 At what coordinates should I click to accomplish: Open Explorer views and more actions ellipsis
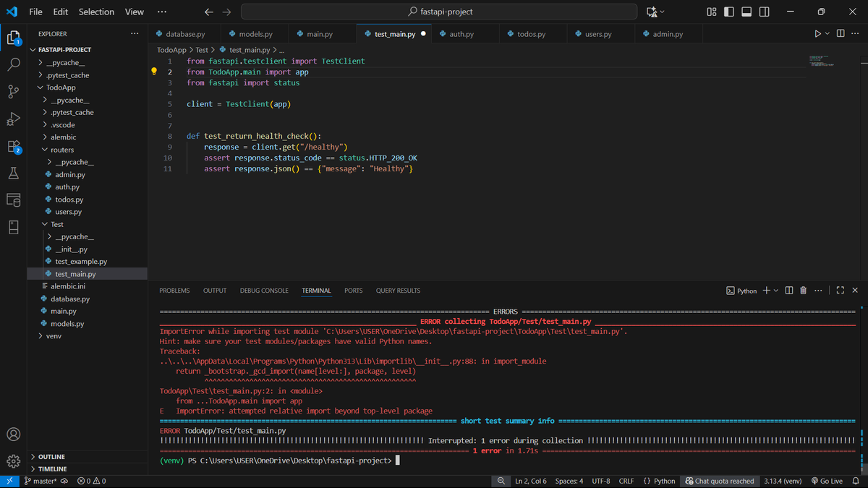(x=135, y=34)
